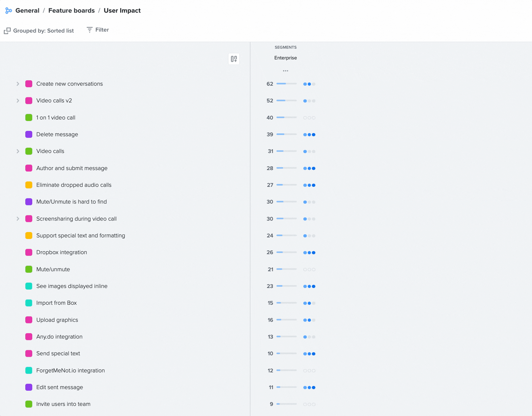Open Author and submit message feature
The image size is (532, 416).
pos(72,168)
